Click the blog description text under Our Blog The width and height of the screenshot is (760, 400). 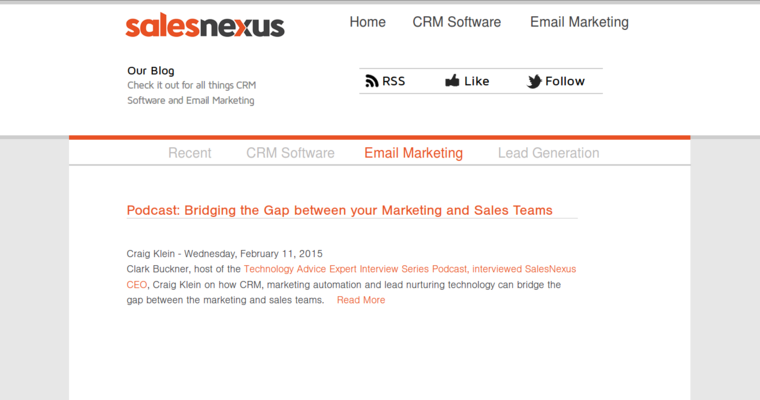pos(191,93)
